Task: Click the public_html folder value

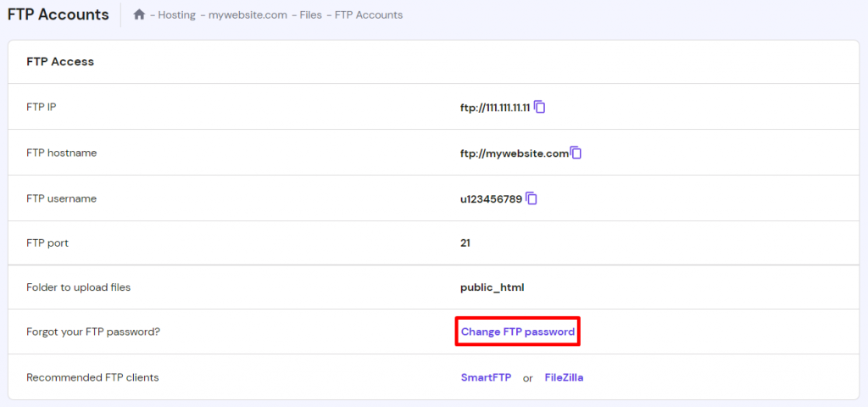Action: 492,287
